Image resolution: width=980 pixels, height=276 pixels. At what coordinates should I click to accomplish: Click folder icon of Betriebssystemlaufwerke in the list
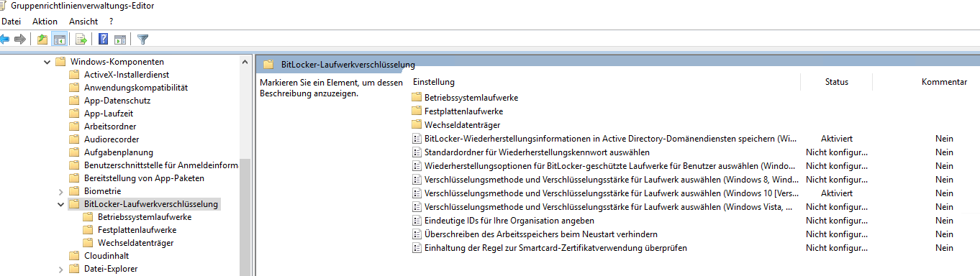[416, 97]
